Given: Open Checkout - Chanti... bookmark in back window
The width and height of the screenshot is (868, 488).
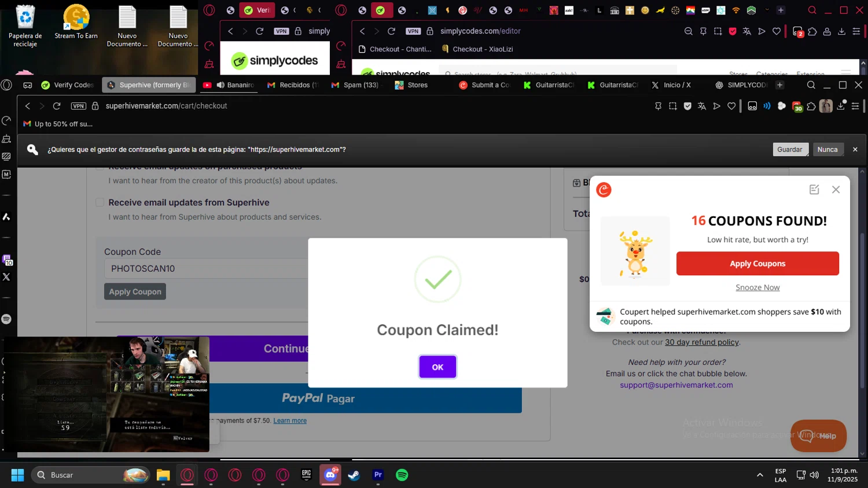Looking at the screenshot, I should tap(395, 49).
